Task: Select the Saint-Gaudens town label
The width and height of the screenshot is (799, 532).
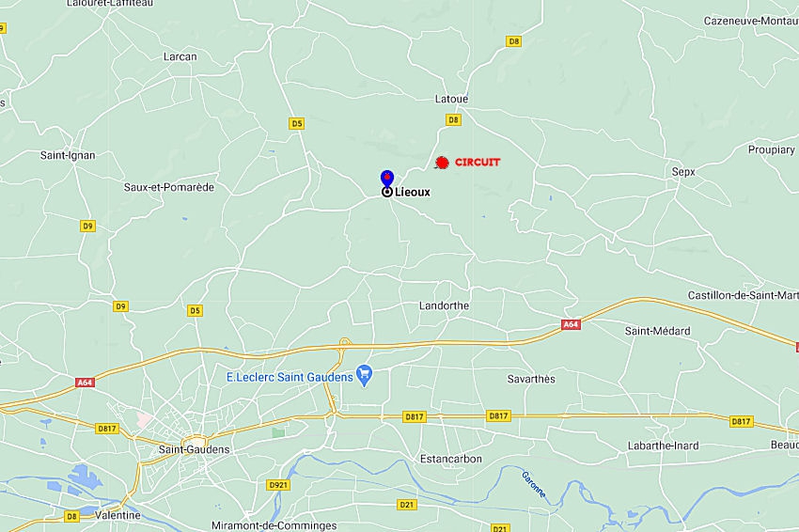Action: coord(195,449)
